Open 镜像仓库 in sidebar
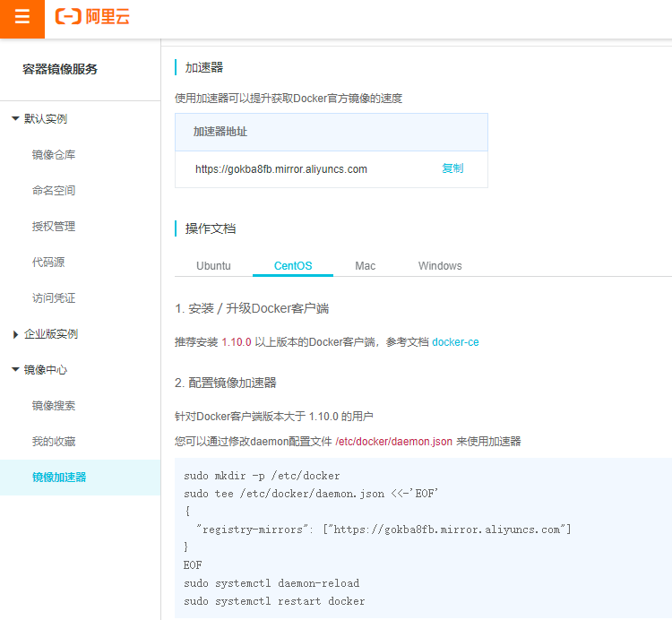The image size is (672, 620). click(54, 155)
